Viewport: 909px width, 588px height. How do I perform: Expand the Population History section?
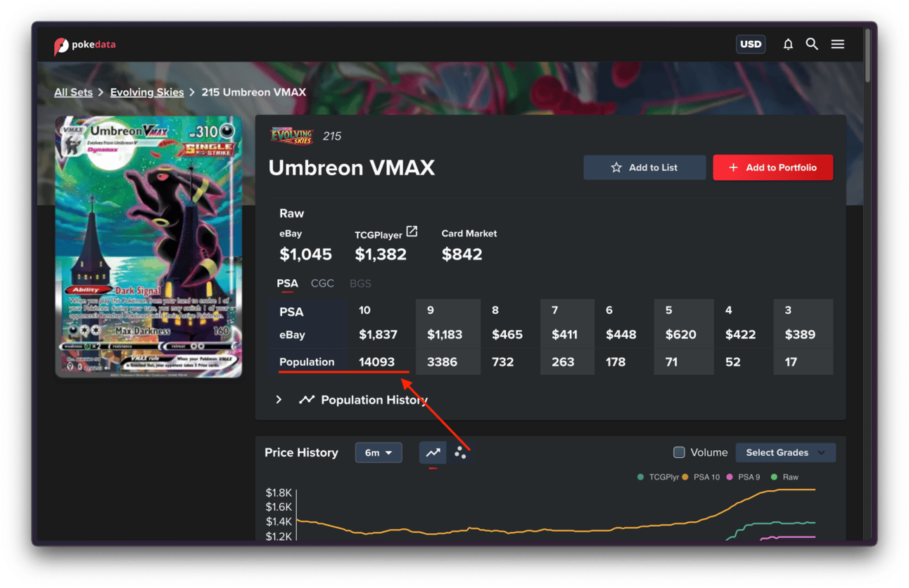pos(279,400)
